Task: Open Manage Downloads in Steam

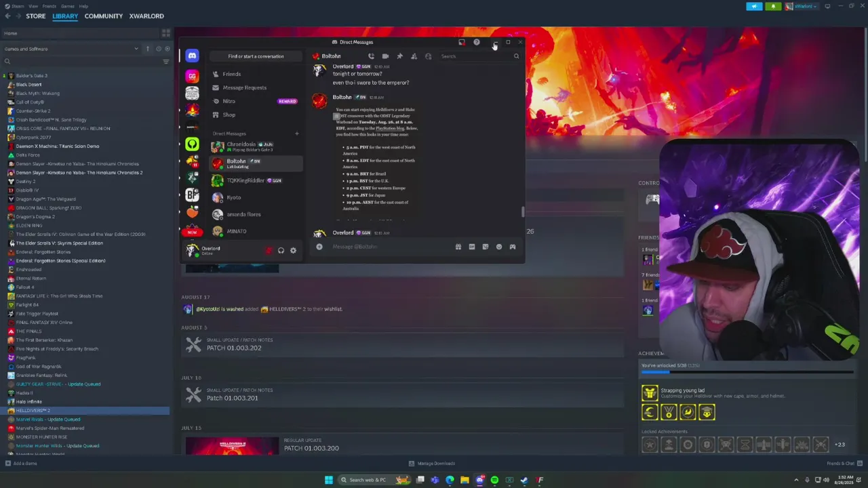Action: (x=432, y=464)
